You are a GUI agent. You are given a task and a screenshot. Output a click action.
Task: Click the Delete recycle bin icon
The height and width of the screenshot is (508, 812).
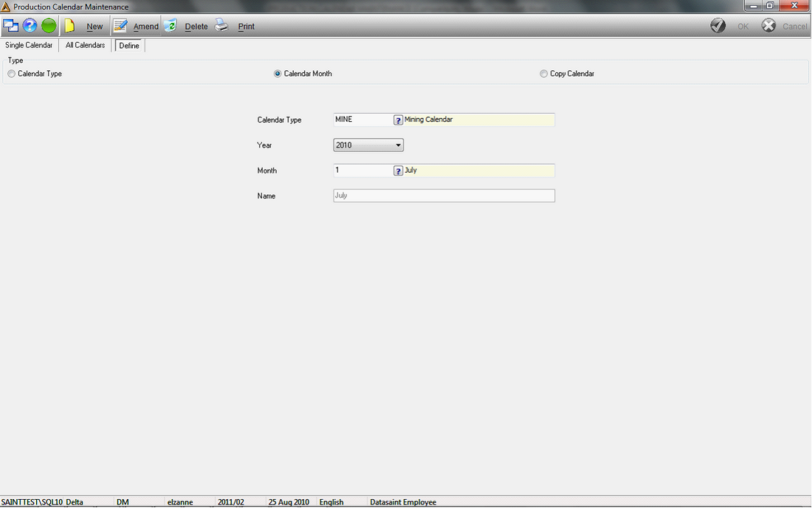pyautogui.click(x=171, y=25)
